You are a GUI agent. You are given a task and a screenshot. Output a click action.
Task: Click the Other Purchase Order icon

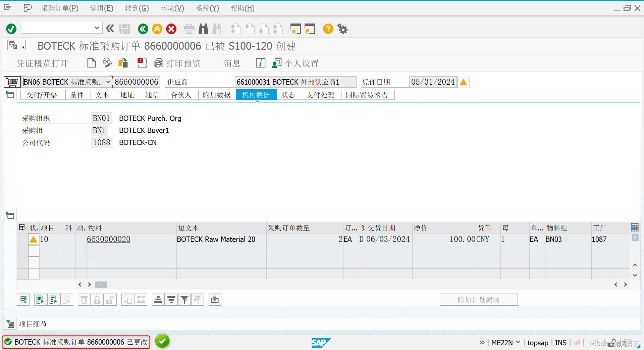point(123,63)
